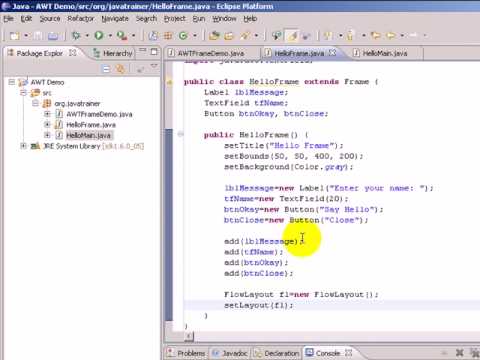Select the AWT Demo project item
The image size is (480, 360).
(x=47, y=82)
